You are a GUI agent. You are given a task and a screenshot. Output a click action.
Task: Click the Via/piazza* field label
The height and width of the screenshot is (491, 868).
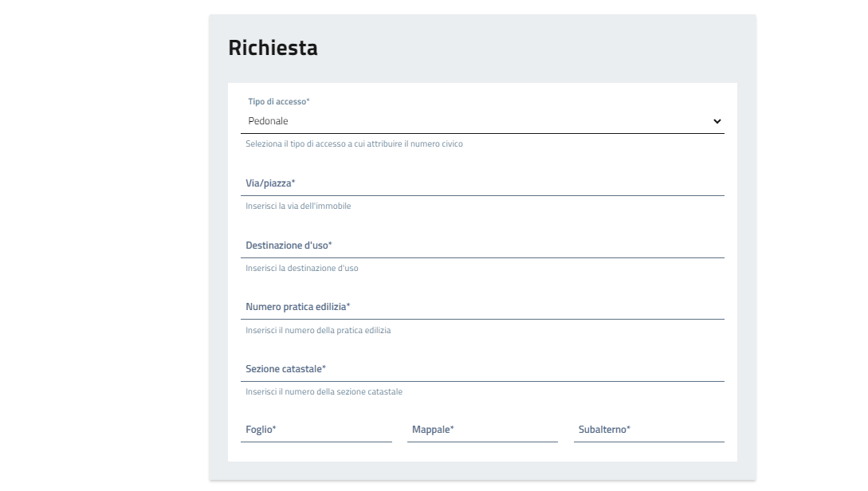coord(270,183)
